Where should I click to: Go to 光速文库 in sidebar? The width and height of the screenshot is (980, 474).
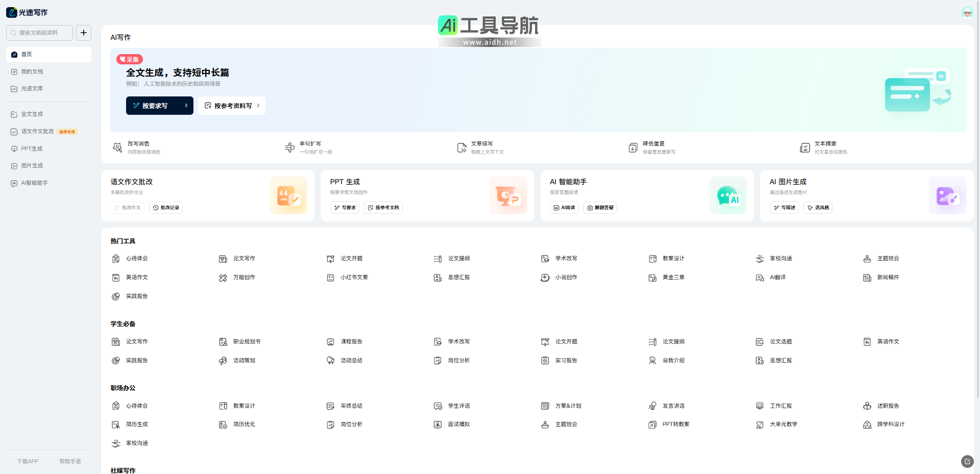click(x=32, y=89)
